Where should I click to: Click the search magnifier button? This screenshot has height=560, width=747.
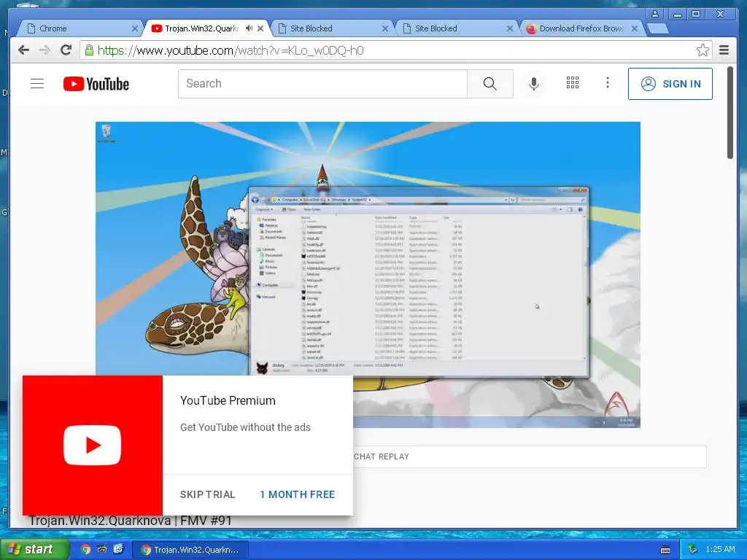[x=489, y=84]
